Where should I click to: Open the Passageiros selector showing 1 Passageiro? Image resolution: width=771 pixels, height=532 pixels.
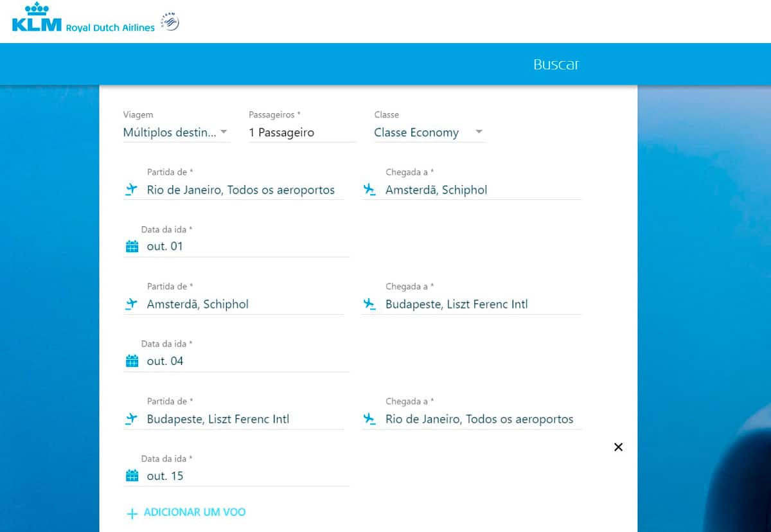click(x=302, y=132)
